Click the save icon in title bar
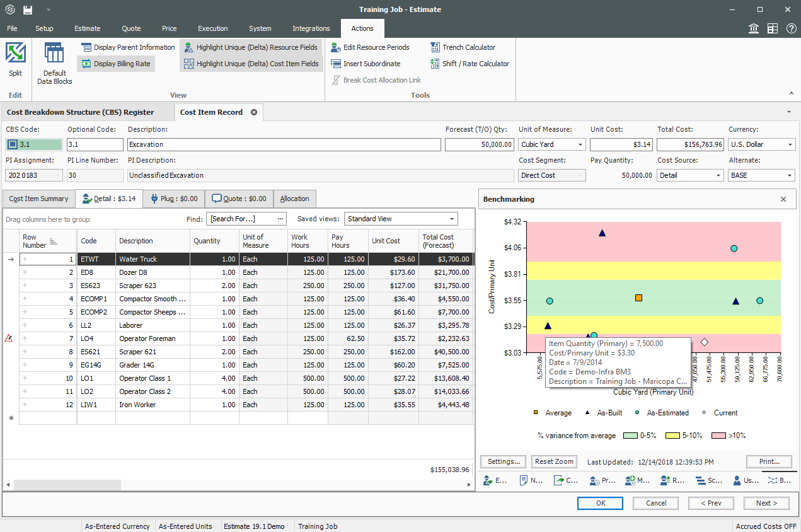This screenshot has height=532, width=801. [x=28, y=9]
